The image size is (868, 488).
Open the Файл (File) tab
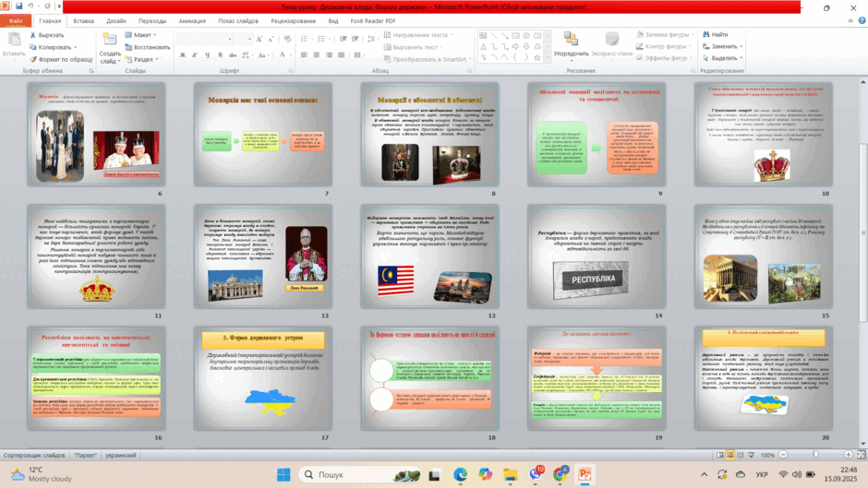click(16, 21)
